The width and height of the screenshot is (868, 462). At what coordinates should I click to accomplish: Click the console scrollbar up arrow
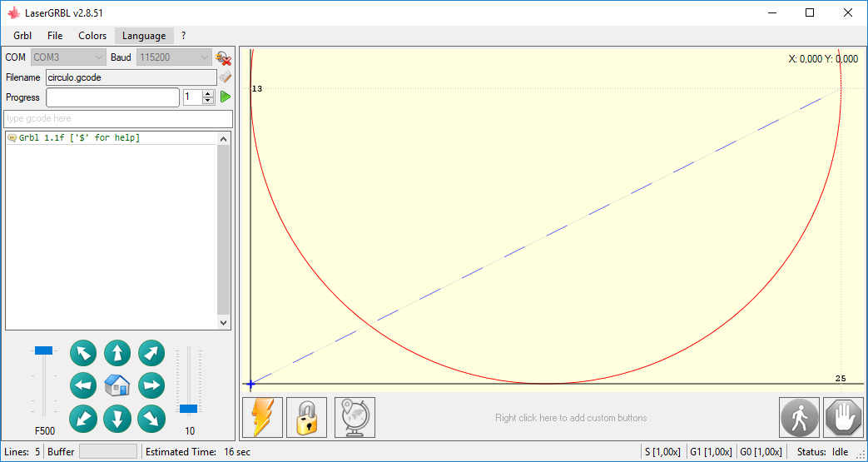click(223, 139)
